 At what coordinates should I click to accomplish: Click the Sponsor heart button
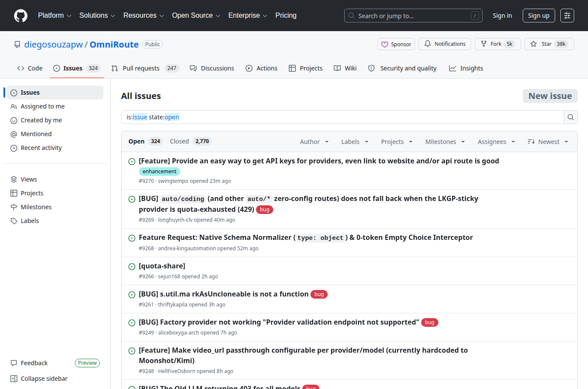pos(396,44)
